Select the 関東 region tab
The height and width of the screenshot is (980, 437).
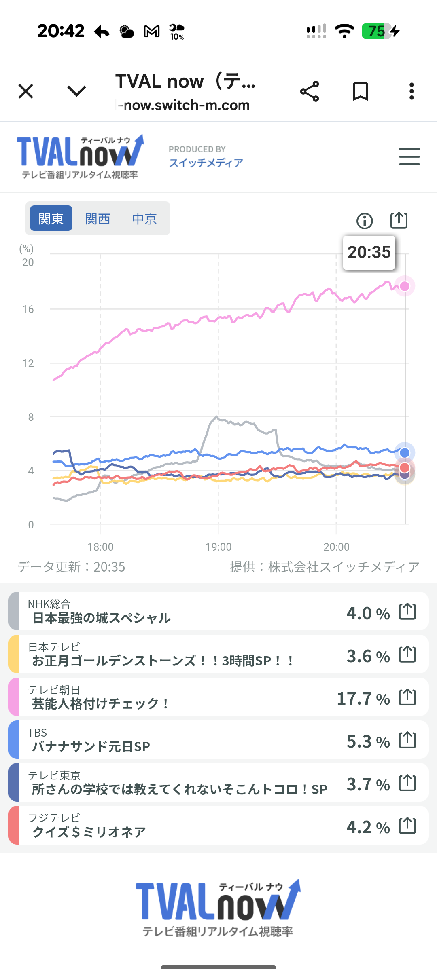point(51,218)
